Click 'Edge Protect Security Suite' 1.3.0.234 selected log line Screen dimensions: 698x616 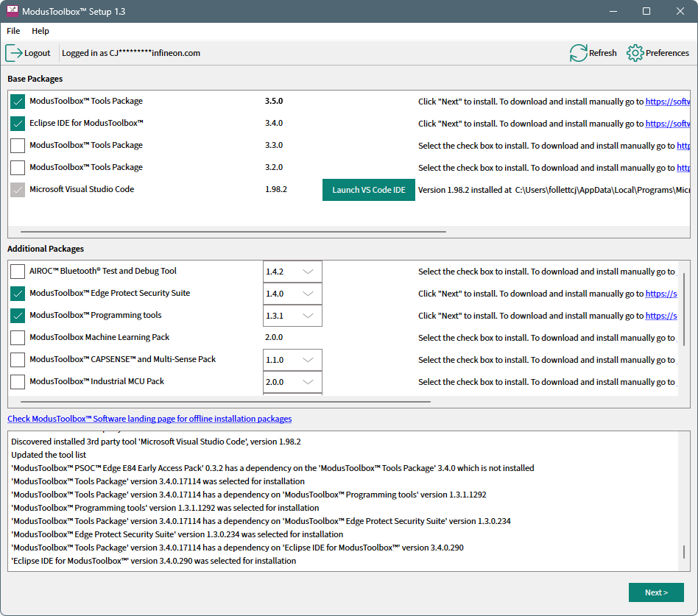tap(177, 534)
